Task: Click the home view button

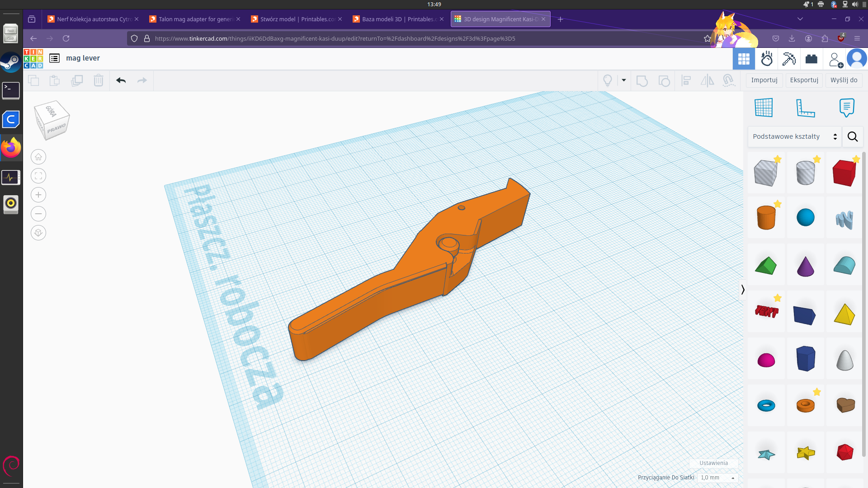Action: tap(38, 157)
